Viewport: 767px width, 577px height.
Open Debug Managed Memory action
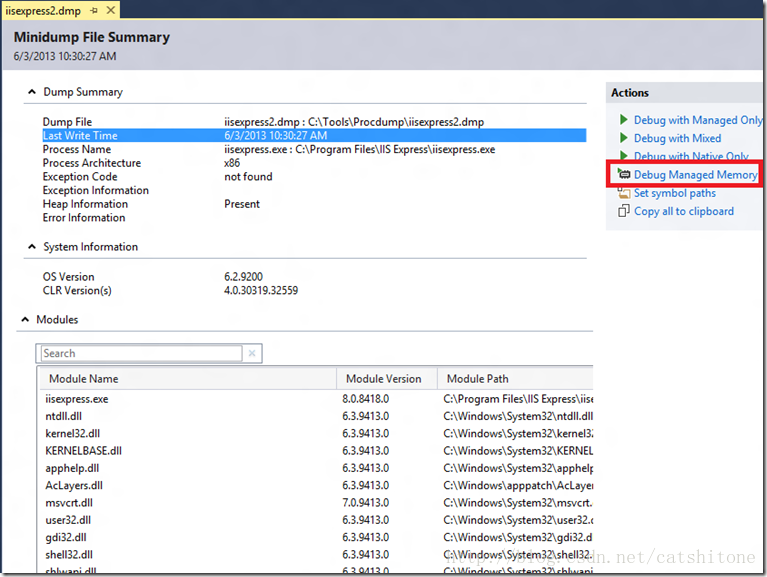point(695,175)
